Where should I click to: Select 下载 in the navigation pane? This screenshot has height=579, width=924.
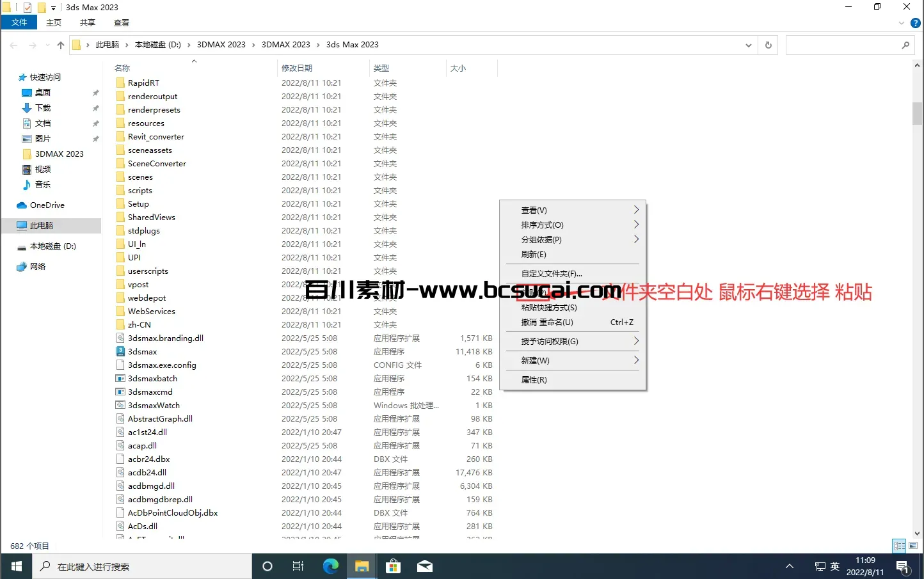pyautogui.click(x=43, y=107)
